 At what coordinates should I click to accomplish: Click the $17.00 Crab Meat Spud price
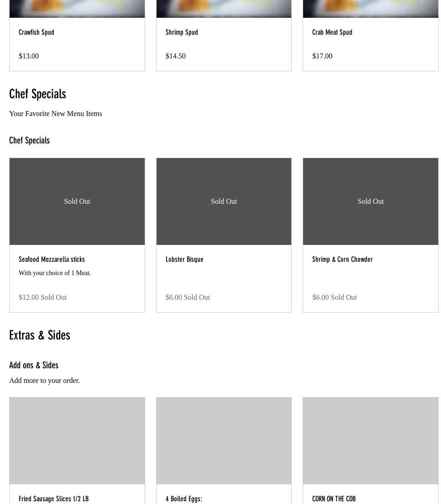(322, 56)
